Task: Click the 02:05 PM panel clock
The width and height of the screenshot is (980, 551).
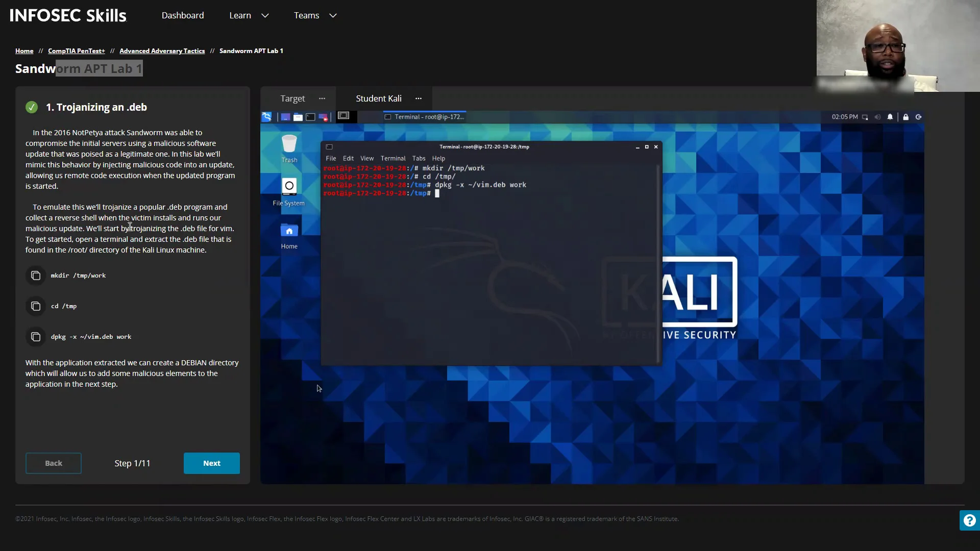Action: pyautogui.click(x=845, y=117)
